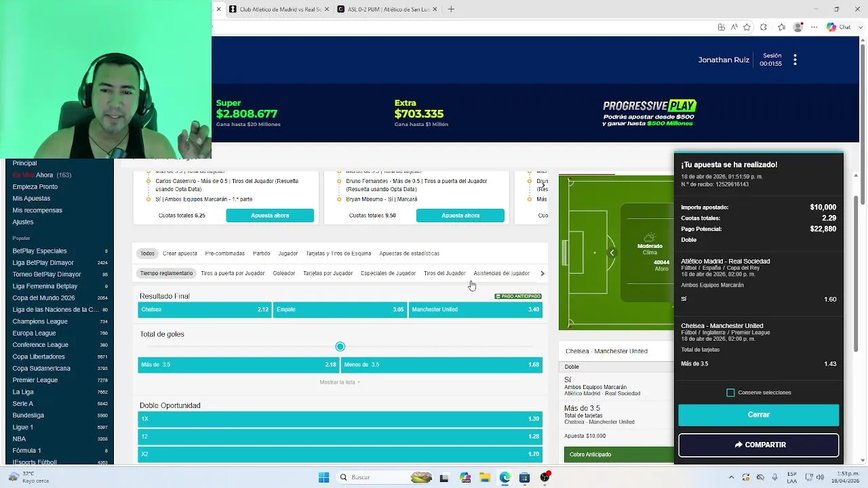Click Cerrar on the bet confirmation
Image resolution: width=868 pixels, height=488 pixels.
(758, 415)
